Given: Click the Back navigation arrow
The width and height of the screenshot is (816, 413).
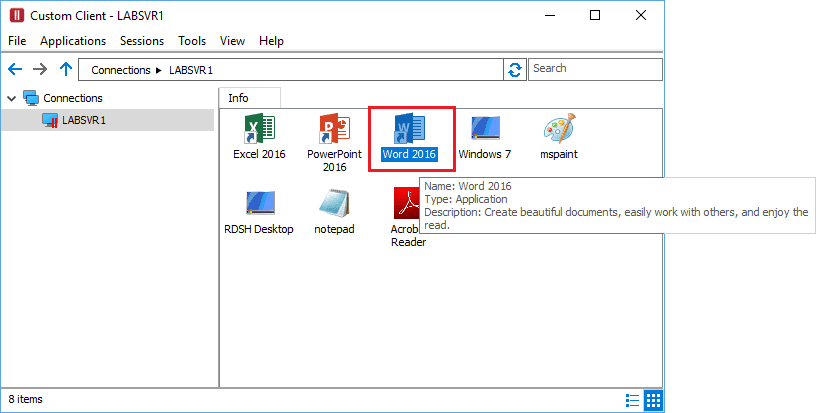Looking at the screenshot, I should click(x=15, y=69).
